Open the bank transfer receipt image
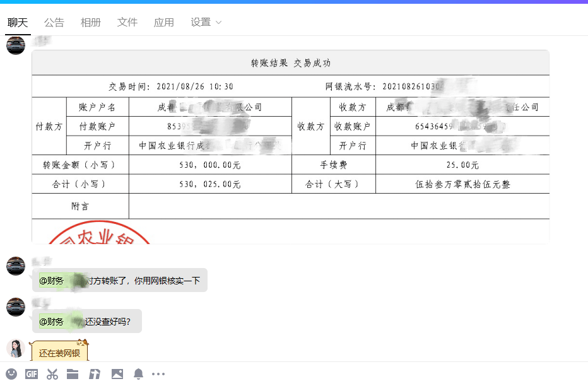This screenshot has height=386, width=588. [291, 147]
